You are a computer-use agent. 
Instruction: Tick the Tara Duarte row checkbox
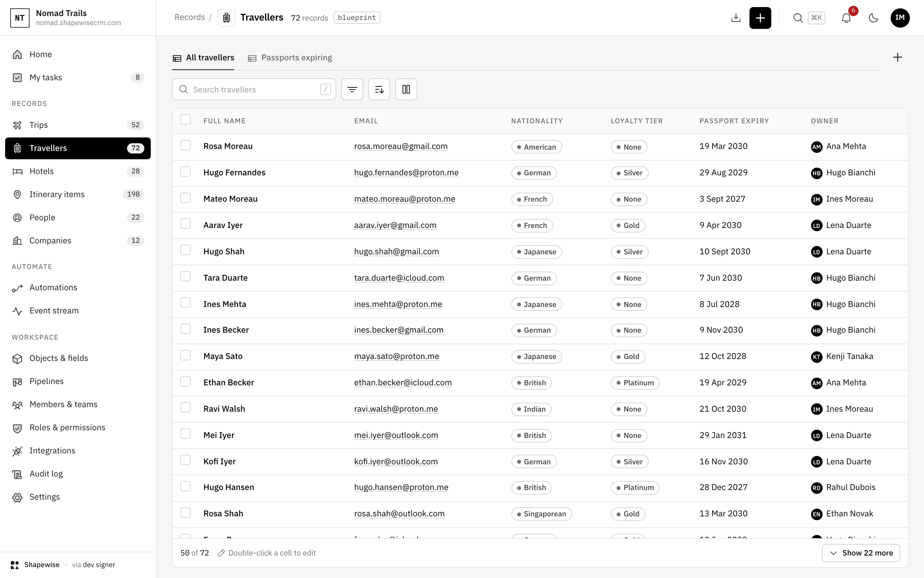[185, 276]
